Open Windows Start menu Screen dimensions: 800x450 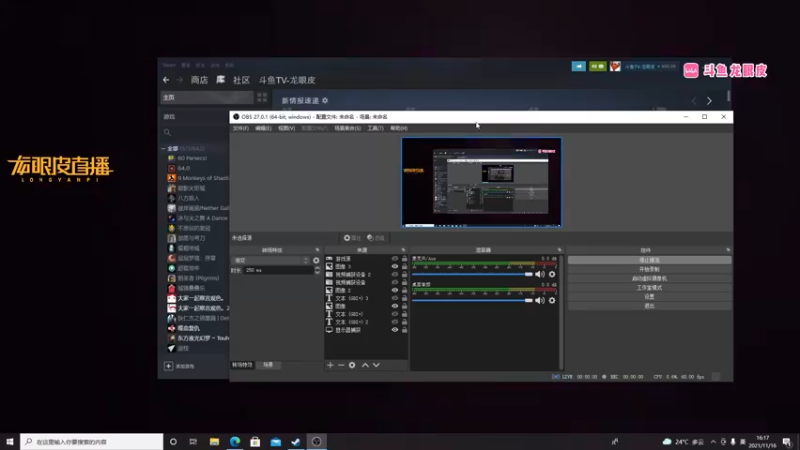click(x=10, y=442)
